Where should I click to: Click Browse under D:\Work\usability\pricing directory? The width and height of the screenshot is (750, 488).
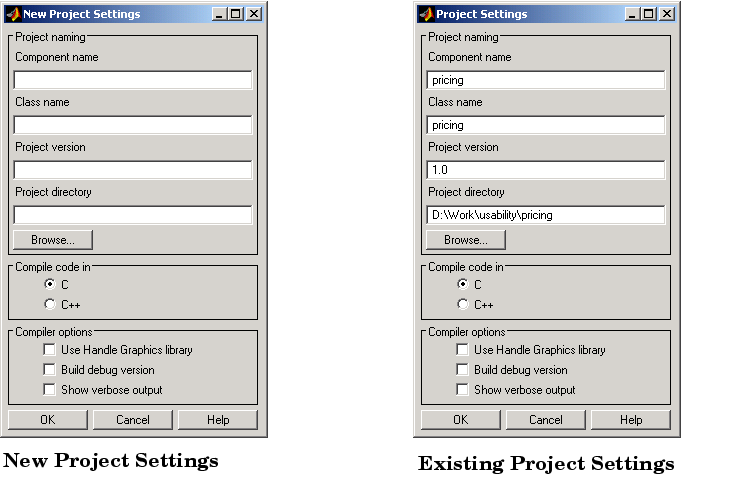click(466, 240)
